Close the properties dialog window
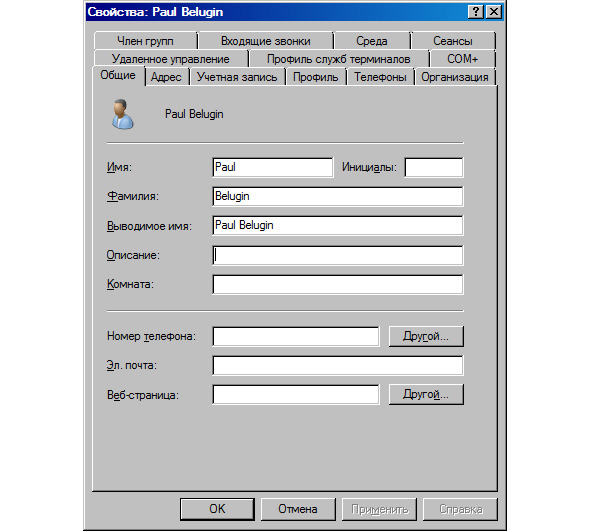Screen dimensions: 591x531 coord(494,12)
